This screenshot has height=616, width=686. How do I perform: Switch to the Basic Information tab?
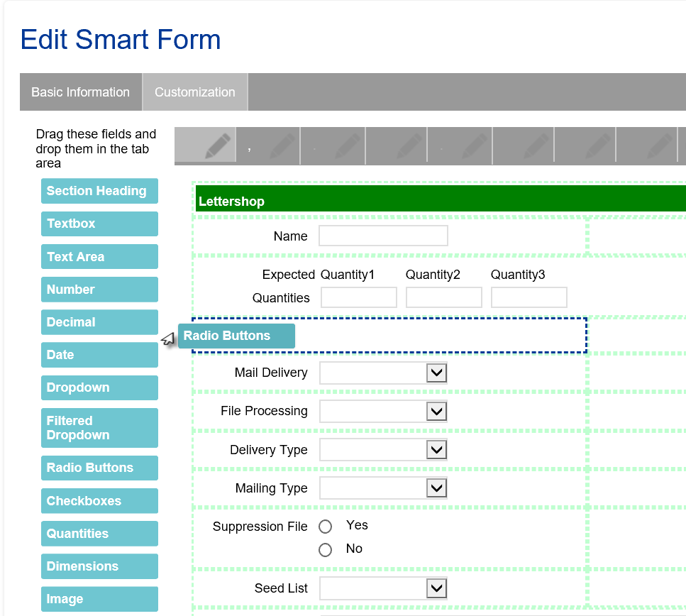click(x=81, y=92)
